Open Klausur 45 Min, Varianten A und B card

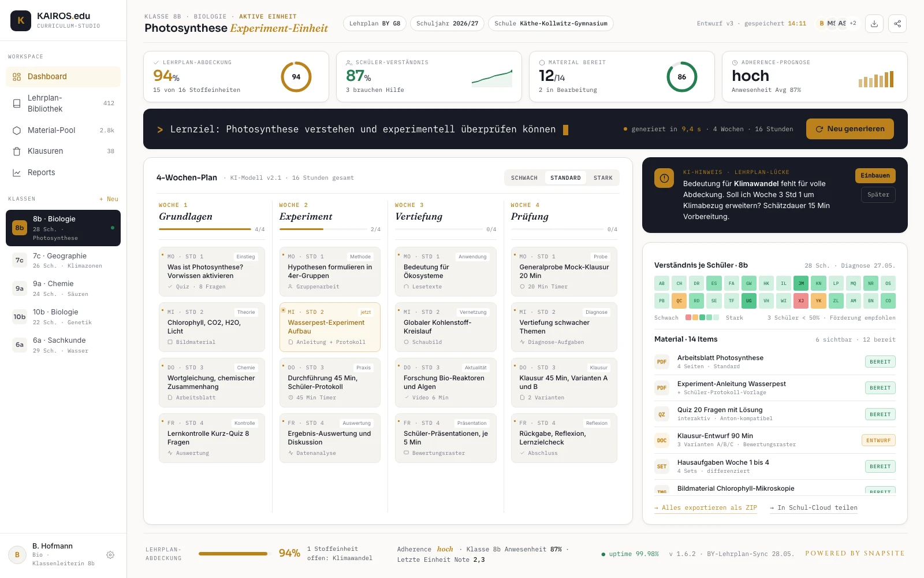564,383
